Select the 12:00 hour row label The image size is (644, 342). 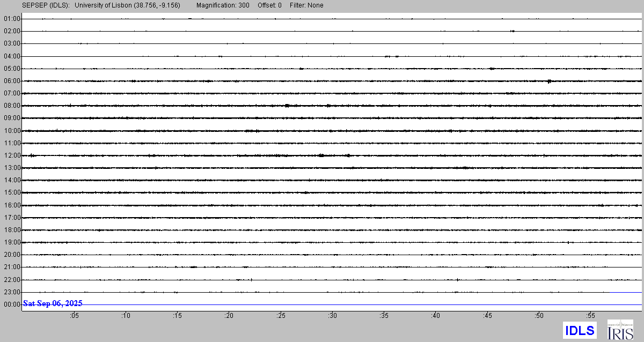pos(11,155)
